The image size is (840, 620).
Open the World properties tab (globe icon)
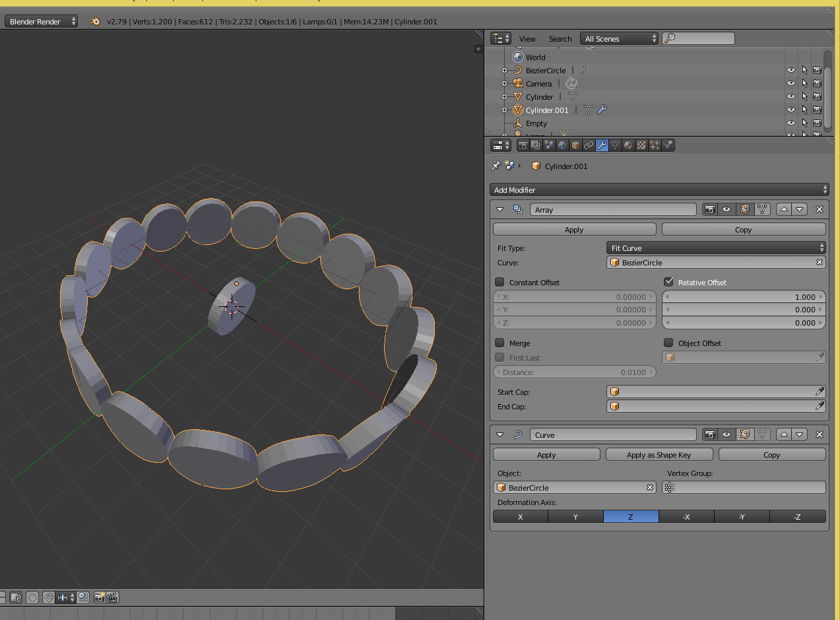click(x=562, y=145)
